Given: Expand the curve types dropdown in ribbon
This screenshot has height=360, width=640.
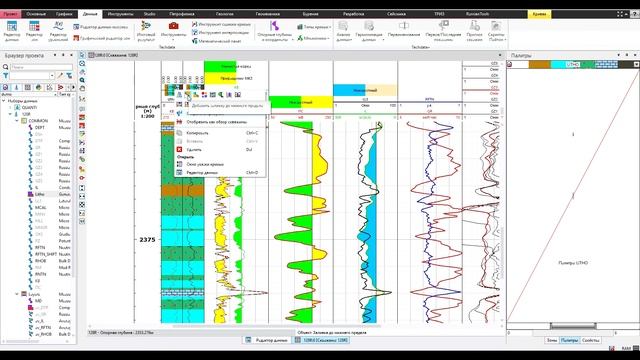Looking at the screenshot, I should coord(314,27).
